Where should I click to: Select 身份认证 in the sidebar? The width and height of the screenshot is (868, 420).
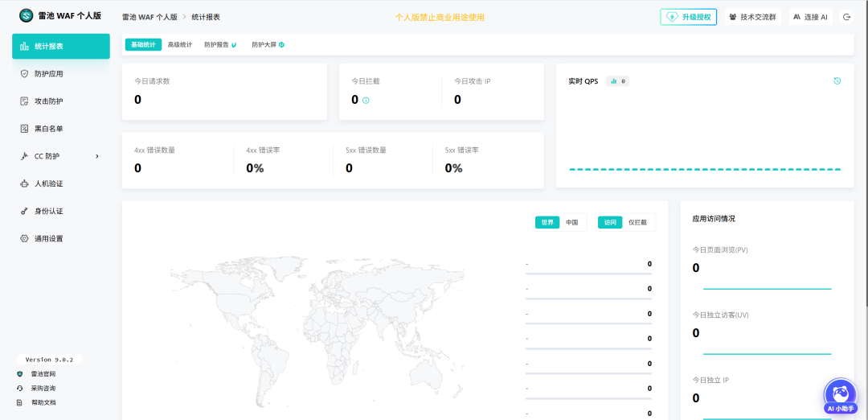(61, 211)
